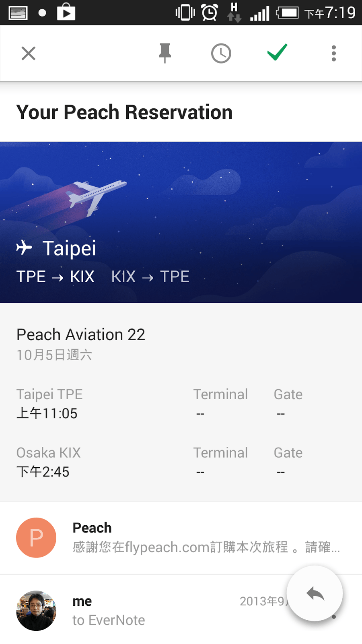The image size is (362, 644).
Task: Pin this Peach Reservation email
Action: pyautogui.click(x=165, y=53)
